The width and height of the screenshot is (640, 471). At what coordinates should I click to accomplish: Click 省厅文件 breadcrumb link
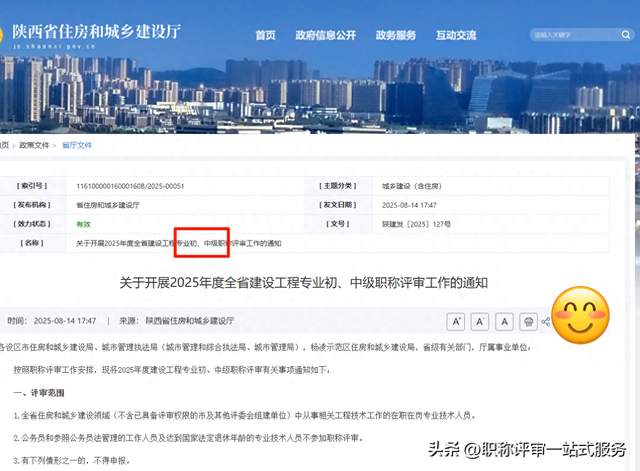77,145
